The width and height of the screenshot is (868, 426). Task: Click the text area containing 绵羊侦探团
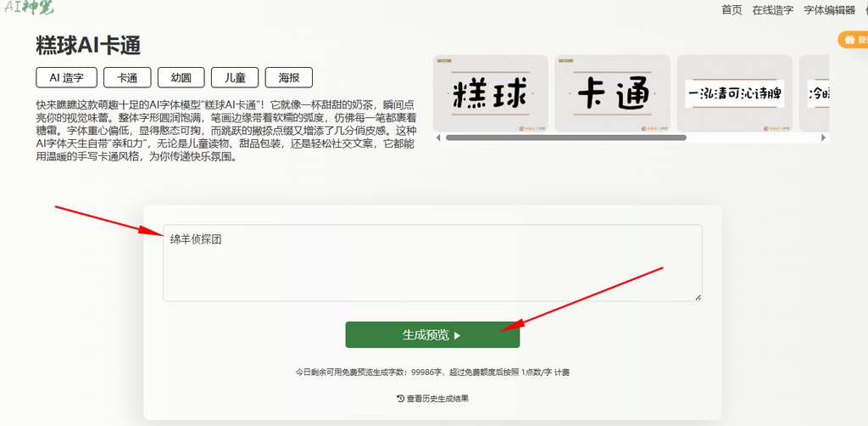pos(432,262)
